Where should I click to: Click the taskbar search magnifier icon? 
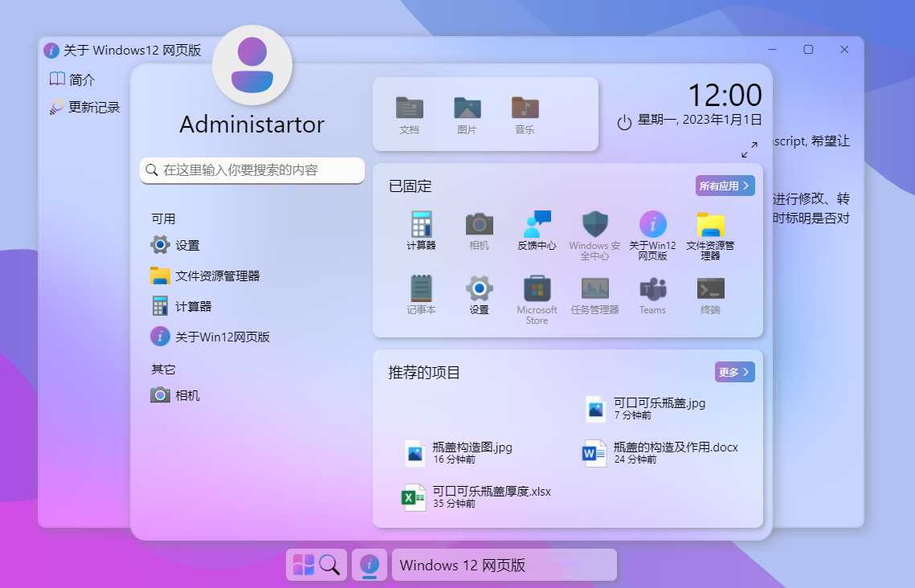(329, 565)
